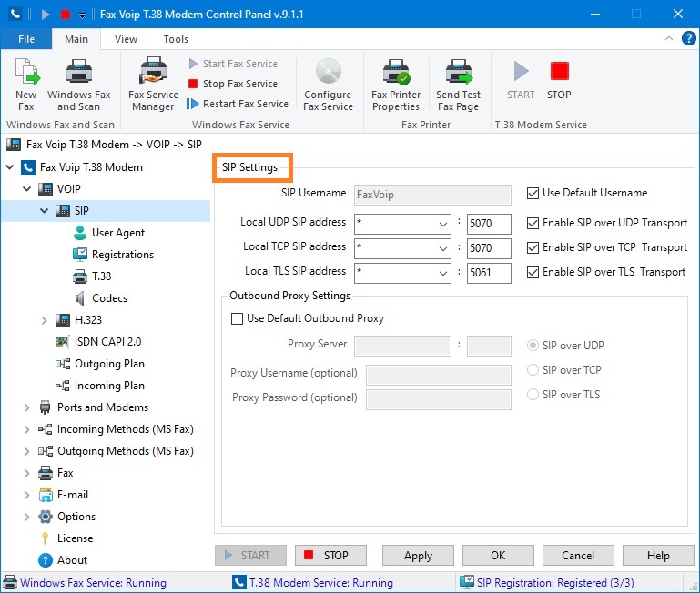Switch to the Main ribbon tab
Viewport: 700px width, 593px height.
click(x=76, y=39)
